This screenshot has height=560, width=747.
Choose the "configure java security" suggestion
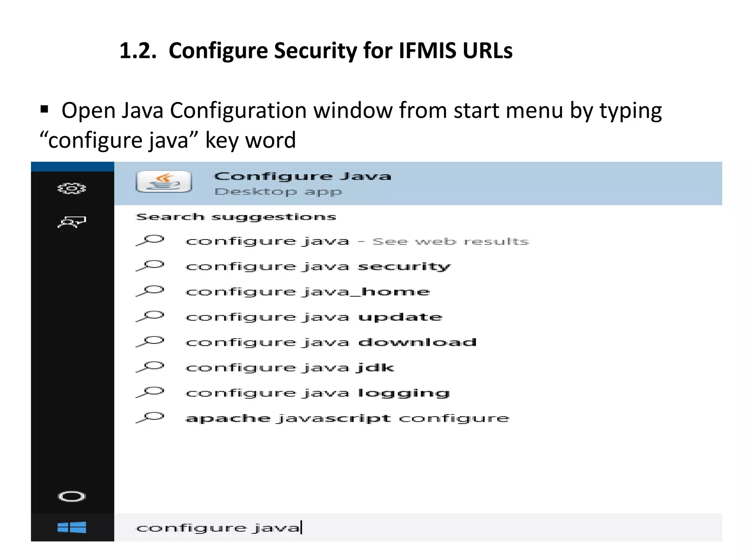(x=318, y=267)
